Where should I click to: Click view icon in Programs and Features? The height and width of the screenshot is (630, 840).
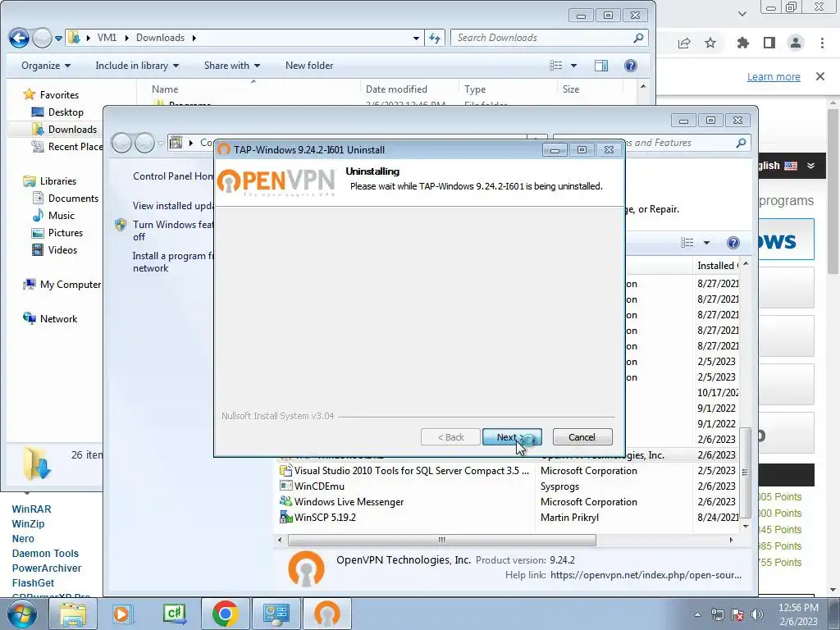(687, 243)
